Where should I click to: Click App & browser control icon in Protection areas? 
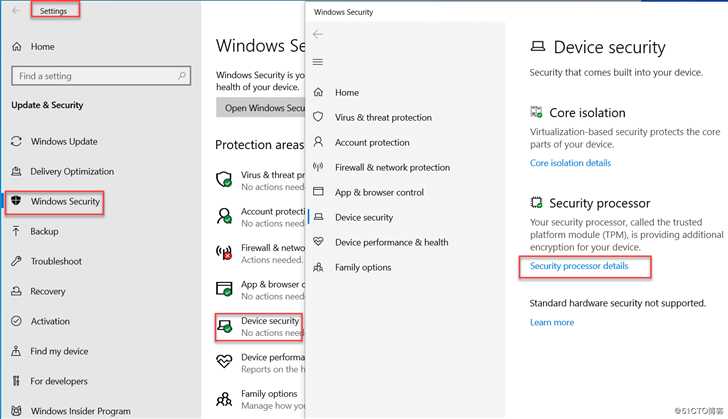[224, 288]
